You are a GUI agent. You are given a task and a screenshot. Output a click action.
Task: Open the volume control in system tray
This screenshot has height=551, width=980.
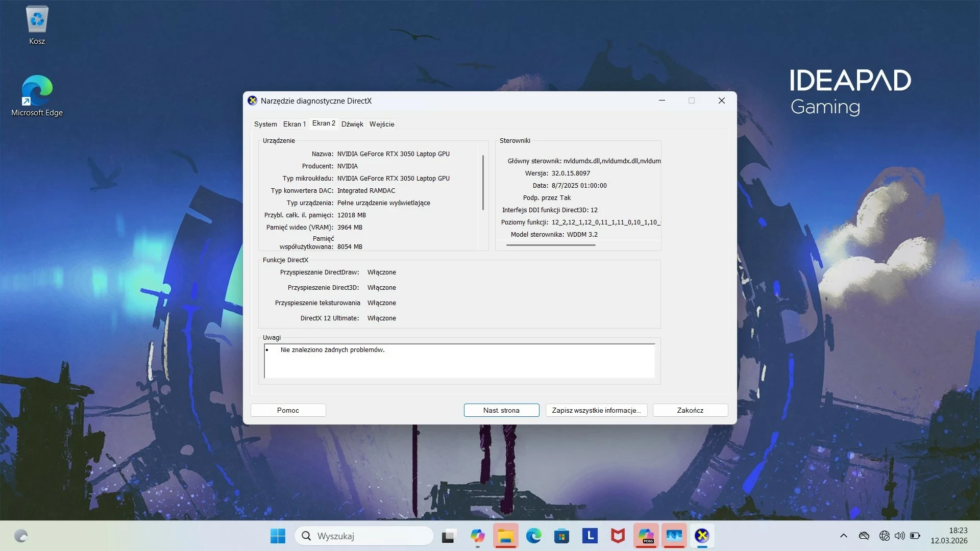899,536
